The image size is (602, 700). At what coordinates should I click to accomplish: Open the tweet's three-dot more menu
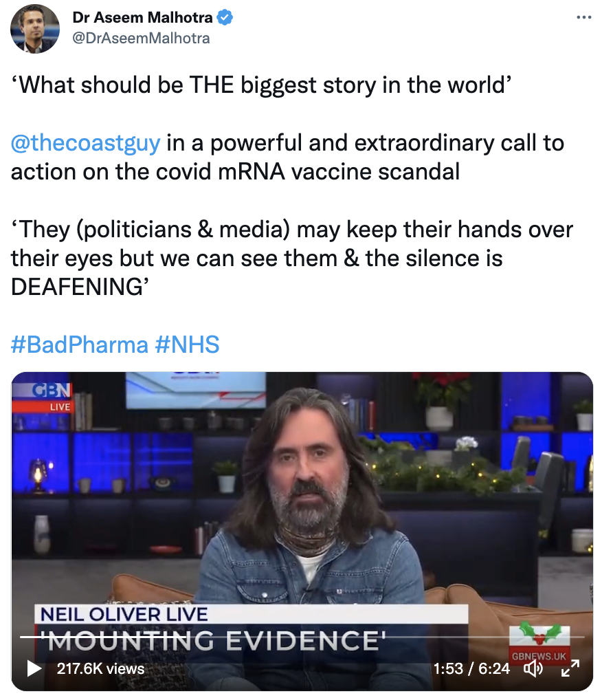coord(583,17)
